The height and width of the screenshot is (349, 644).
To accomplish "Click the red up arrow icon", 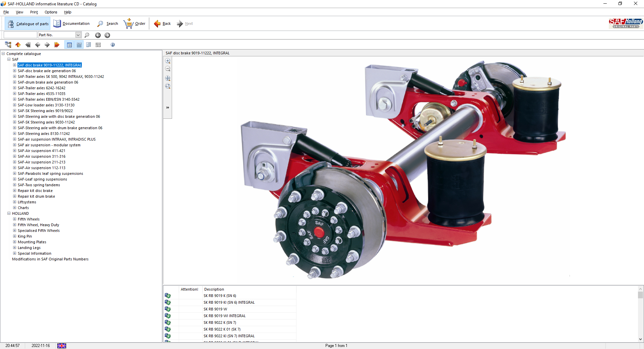I will 18,45.
